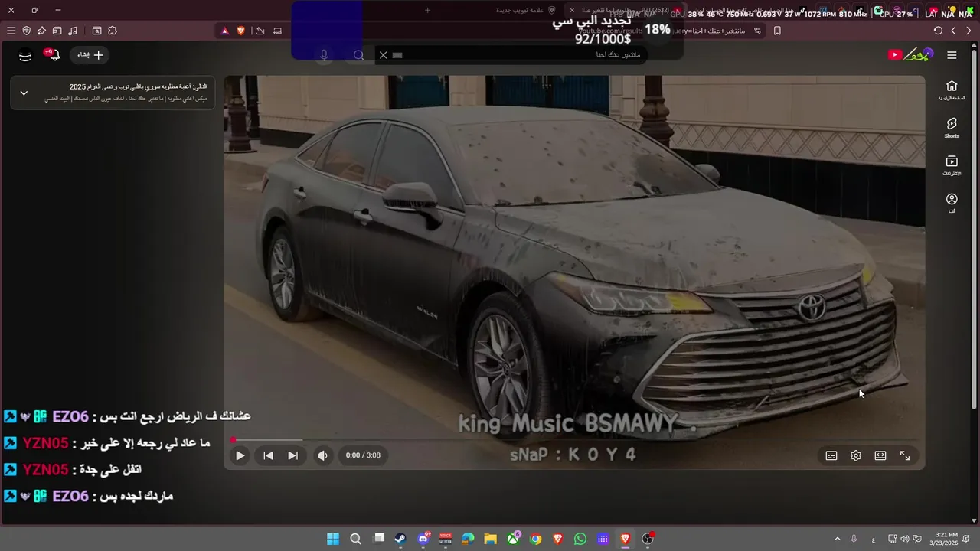The width and height of the screenshot is (980, 551).
Task: Close the active YouTube tab
Action: tap(572, 10)
